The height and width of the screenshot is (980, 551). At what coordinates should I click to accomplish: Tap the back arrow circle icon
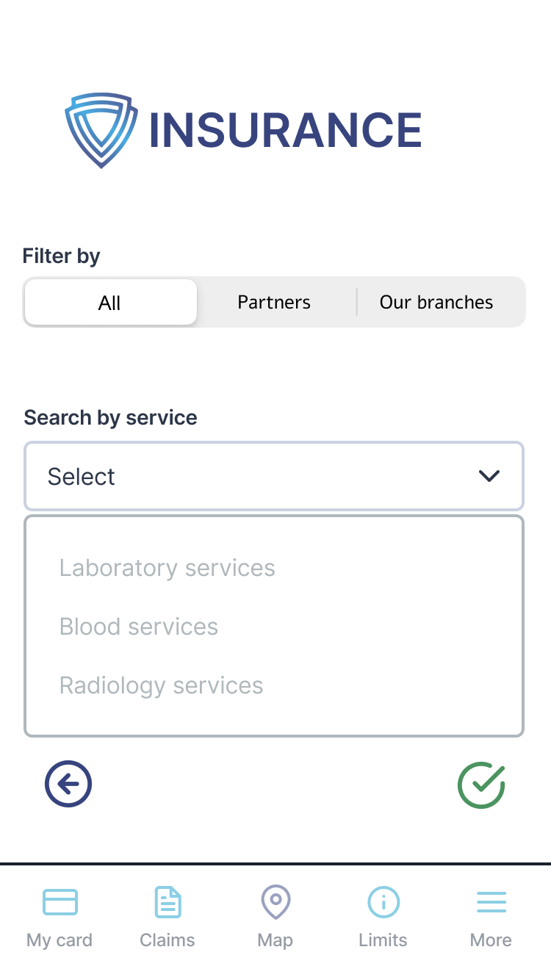(x=68, y=784)
